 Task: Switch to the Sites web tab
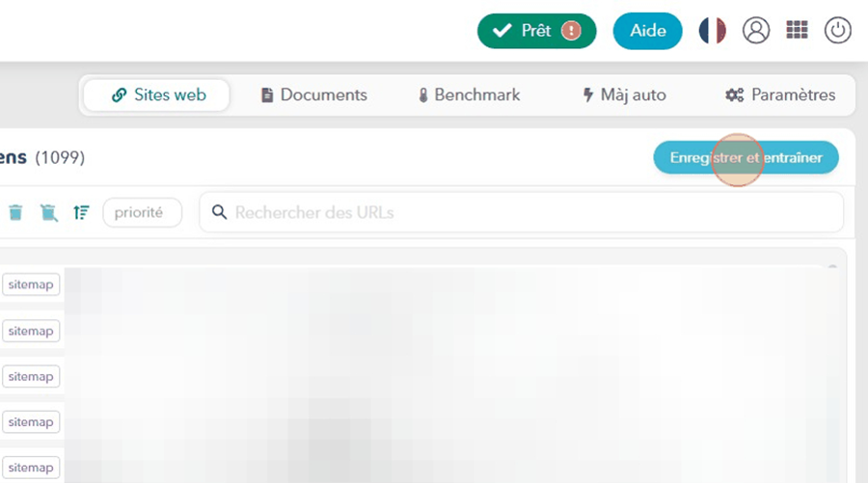157,94
